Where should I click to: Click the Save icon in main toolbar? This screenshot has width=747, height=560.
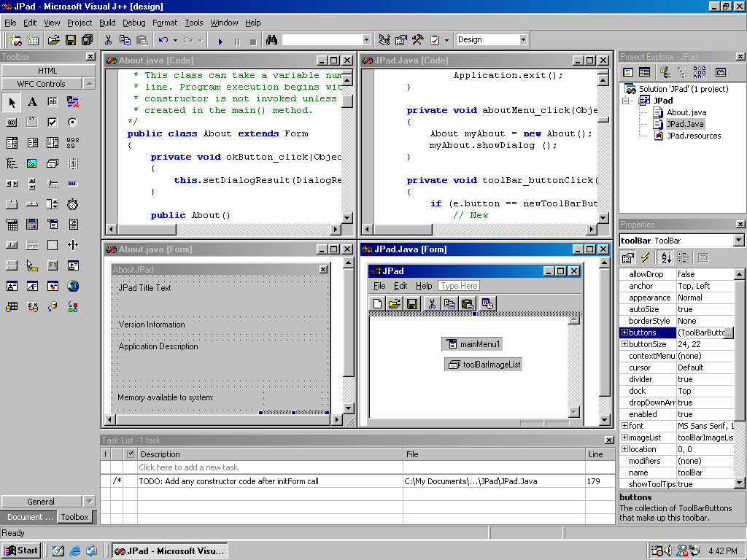click(71, 40)
